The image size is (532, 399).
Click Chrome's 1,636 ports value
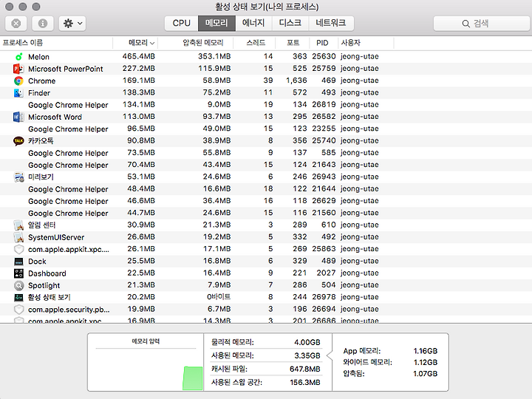296,81
